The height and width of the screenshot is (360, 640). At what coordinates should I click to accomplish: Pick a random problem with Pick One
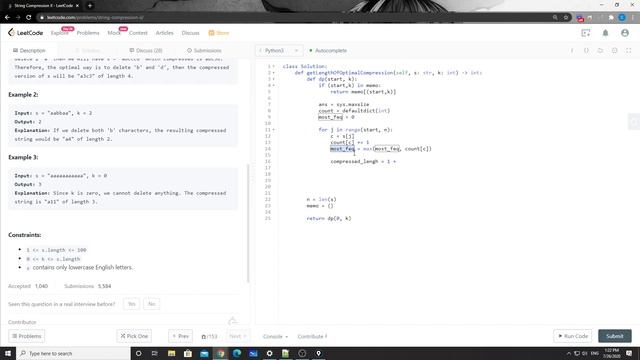coord(134,336)
